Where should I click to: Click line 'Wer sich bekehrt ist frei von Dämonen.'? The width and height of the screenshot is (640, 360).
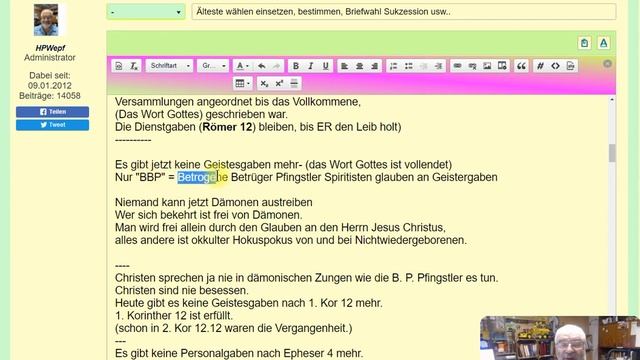coord(209,215)
